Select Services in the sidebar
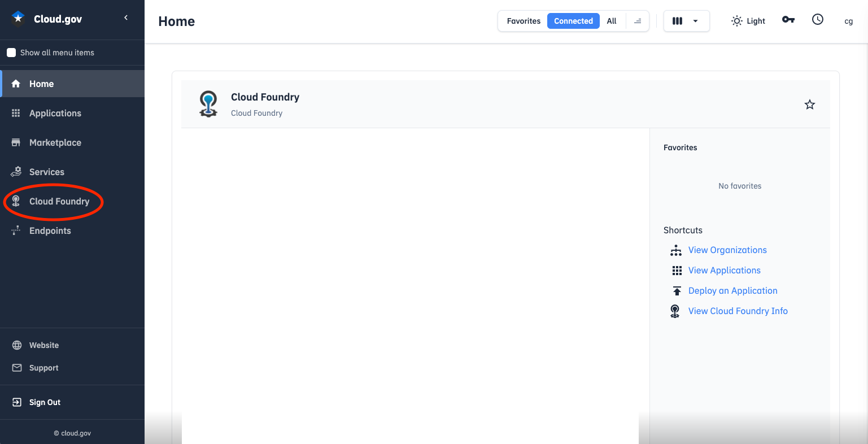The width and height of the screenshot is (868, 444). [72, 172]
